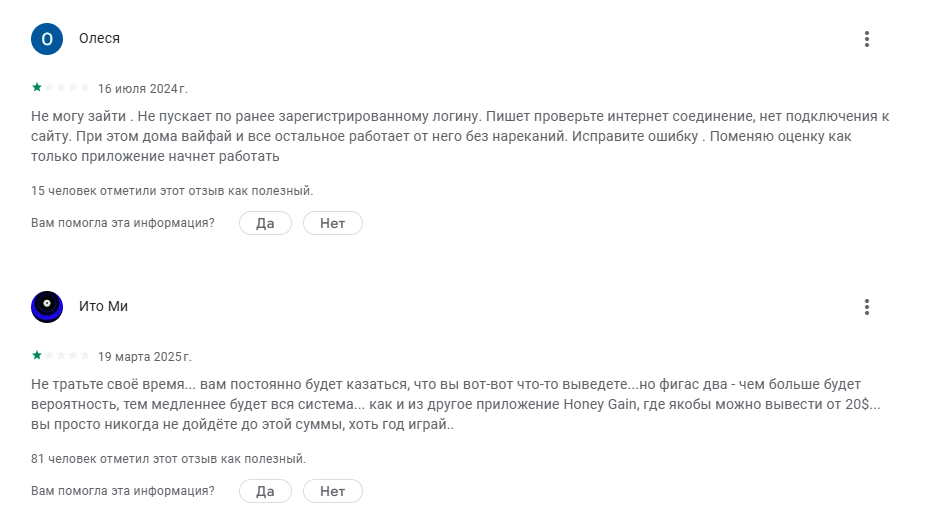The image size is (929, 513).
Task: Mark Олеся's review as helpful with Да
Action: tap(265, 223)
